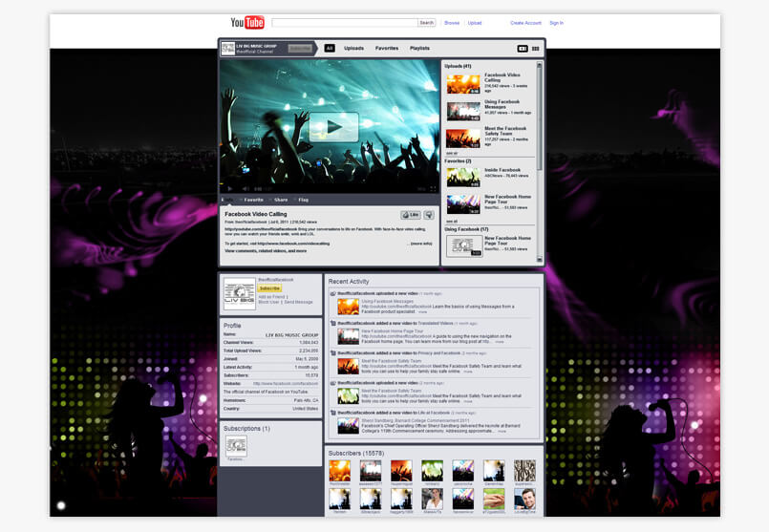The image size is (769, 532).
Task: Open subscriber avatar showing clasped hands
Action: 494,500
